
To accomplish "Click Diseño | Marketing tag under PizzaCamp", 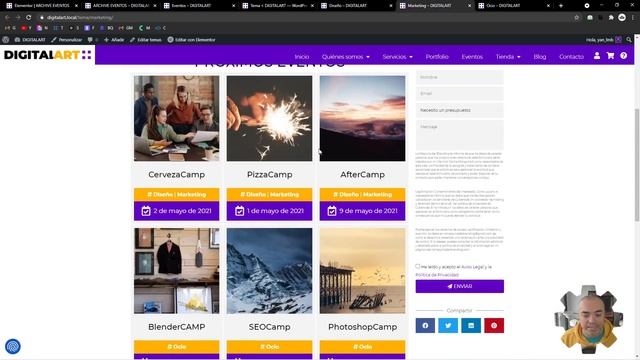I will (269, 194).
